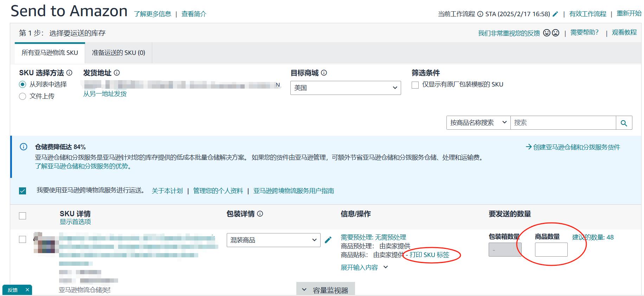Click the sad face feedback icon
644x296 pixels.
pos(555,33)
